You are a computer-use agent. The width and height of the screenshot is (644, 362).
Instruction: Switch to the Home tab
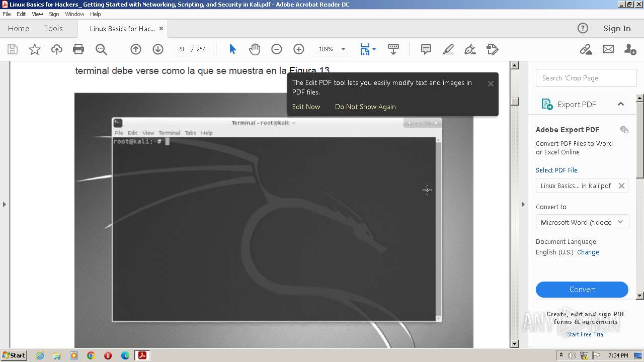(19, 29)
